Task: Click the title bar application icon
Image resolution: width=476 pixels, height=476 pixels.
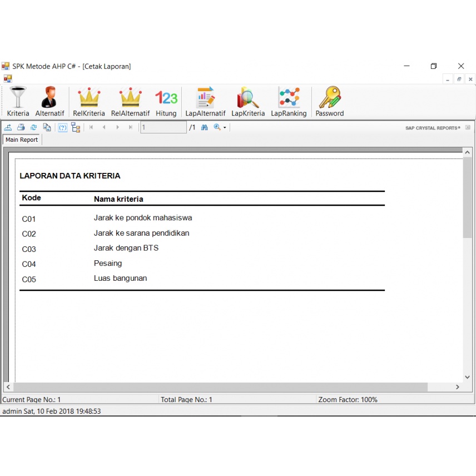Action: pyautogui.click(x=6, y=66)
